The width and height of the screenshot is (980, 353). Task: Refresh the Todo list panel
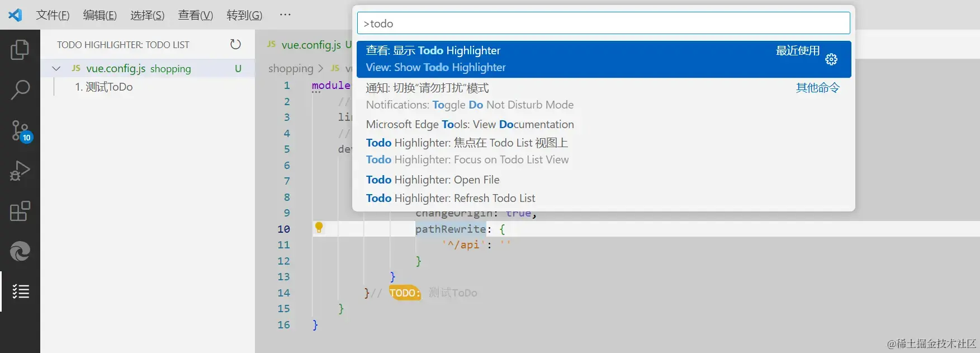[235, 44]
